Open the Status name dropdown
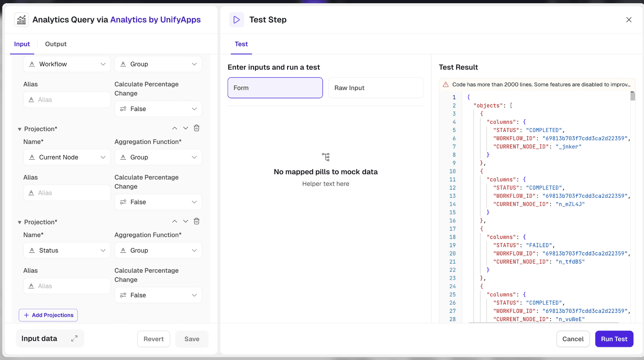 pos(67,250)
